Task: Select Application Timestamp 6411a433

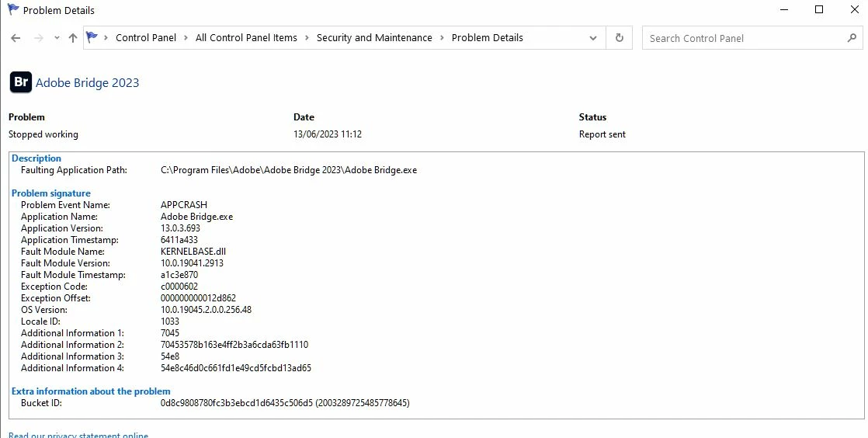Action: click(x=179, y=240)
